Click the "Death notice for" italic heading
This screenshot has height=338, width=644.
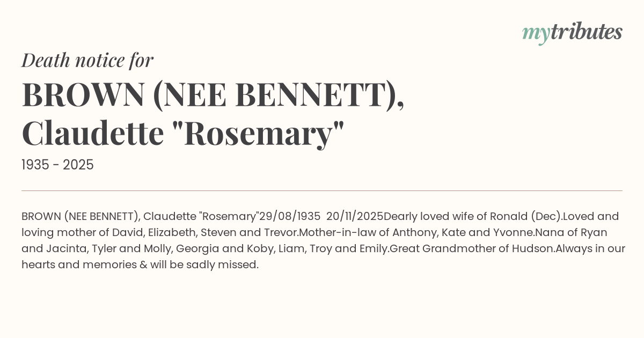(x=87, y=60)
